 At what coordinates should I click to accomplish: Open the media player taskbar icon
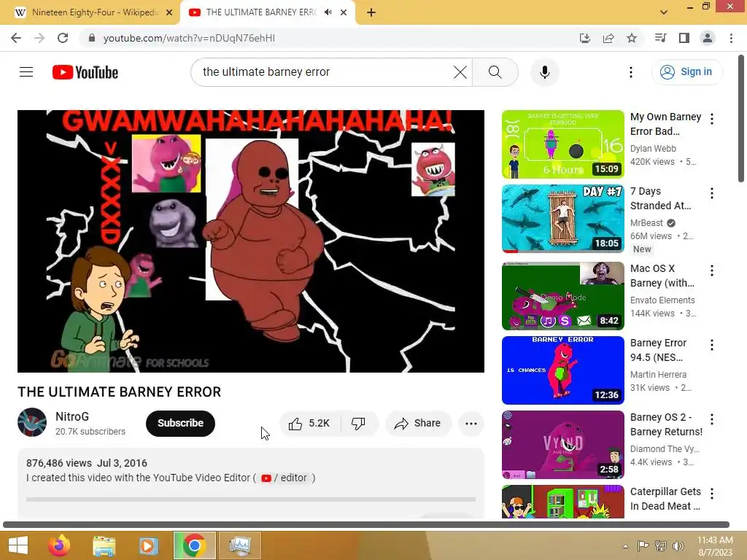pos(148,545)
